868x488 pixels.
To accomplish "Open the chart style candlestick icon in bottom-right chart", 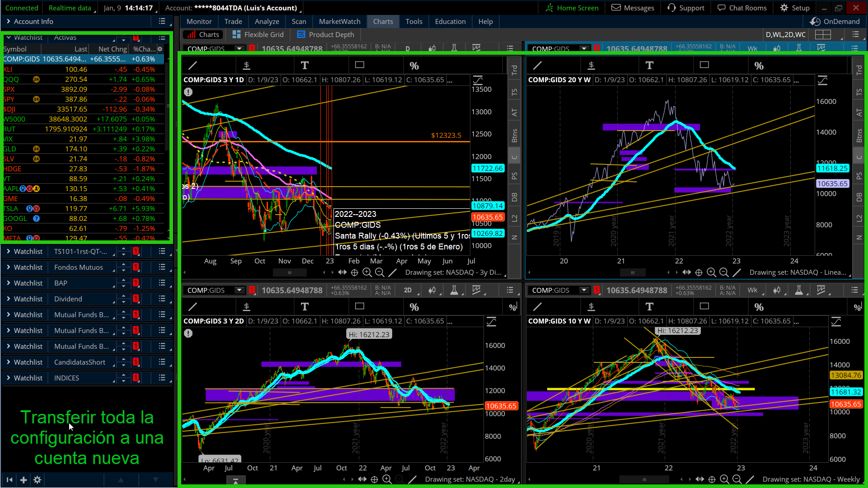I will tap(777, 291).
